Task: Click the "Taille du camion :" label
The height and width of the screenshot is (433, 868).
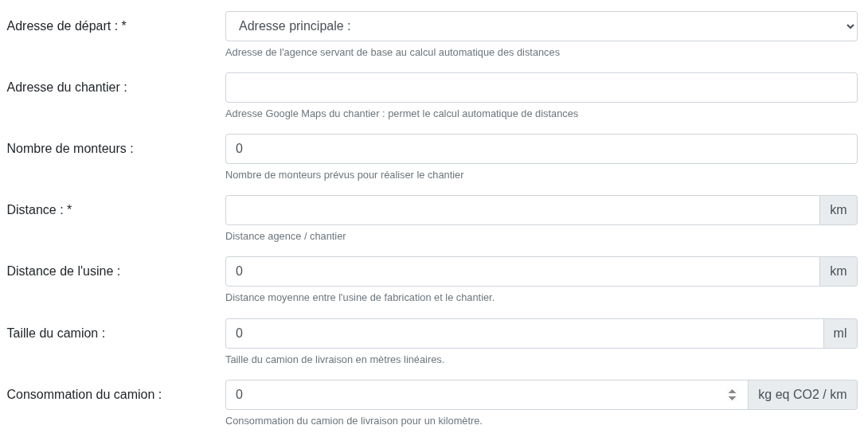Action: click(x=56, y=334)
